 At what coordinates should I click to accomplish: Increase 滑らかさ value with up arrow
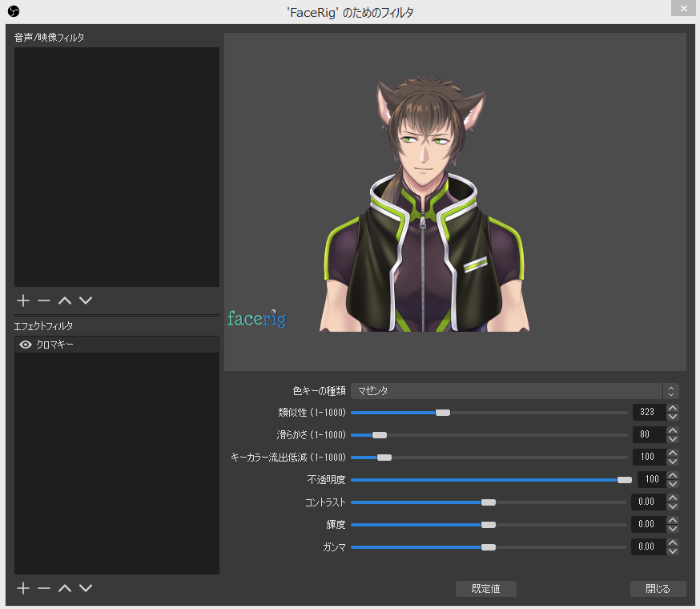click(673, 430)
